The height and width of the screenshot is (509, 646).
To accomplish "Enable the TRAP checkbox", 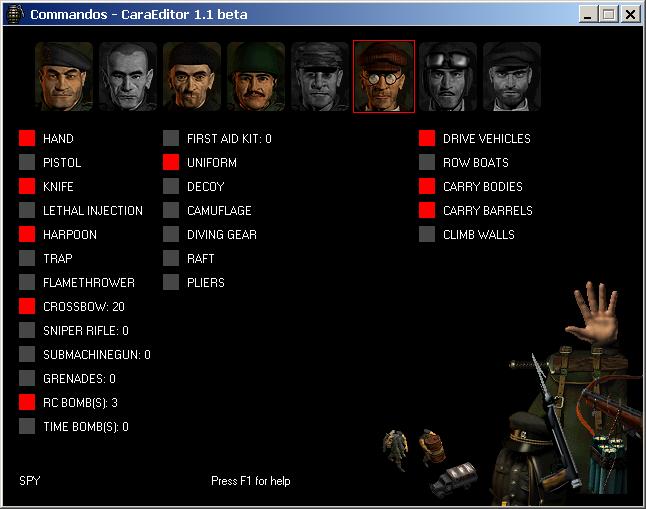I will click(27, 258).
